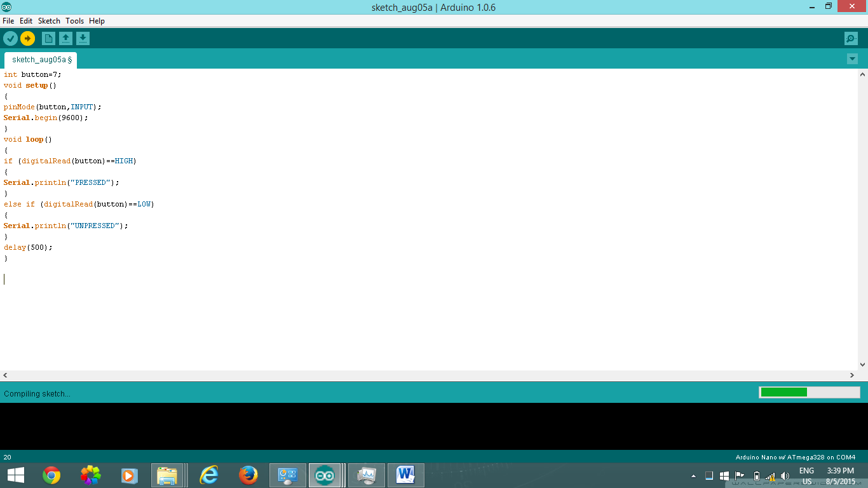
Task: Switch to Arduino taskbar icon
Action: 325,475
